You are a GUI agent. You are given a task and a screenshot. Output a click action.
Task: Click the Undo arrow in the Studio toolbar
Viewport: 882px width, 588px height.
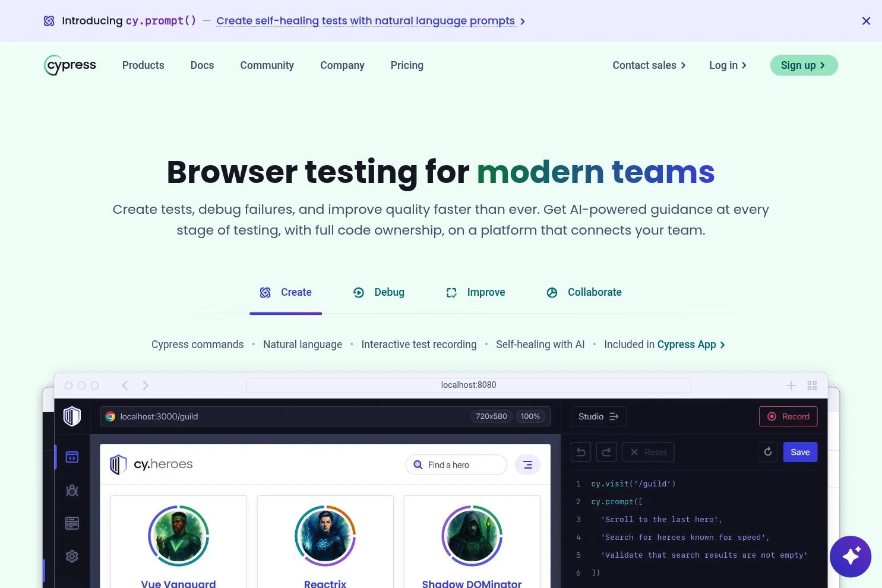[581, 452]
